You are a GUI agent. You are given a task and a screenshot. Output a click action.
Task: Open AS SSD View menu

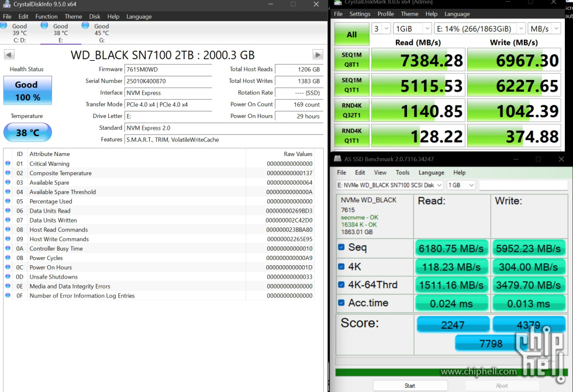point(380,173)
